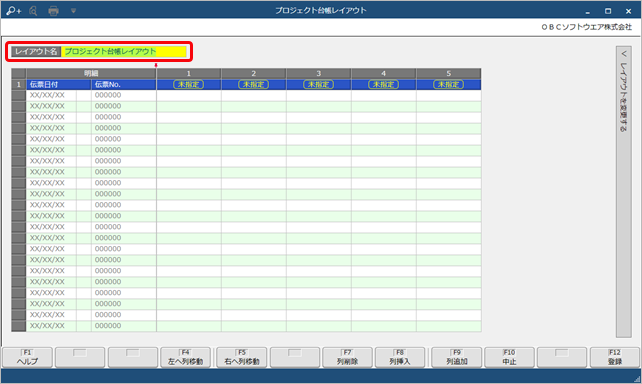
Task: Click the zoom-in magnifier icon
Action: click(x=13, y=11)
